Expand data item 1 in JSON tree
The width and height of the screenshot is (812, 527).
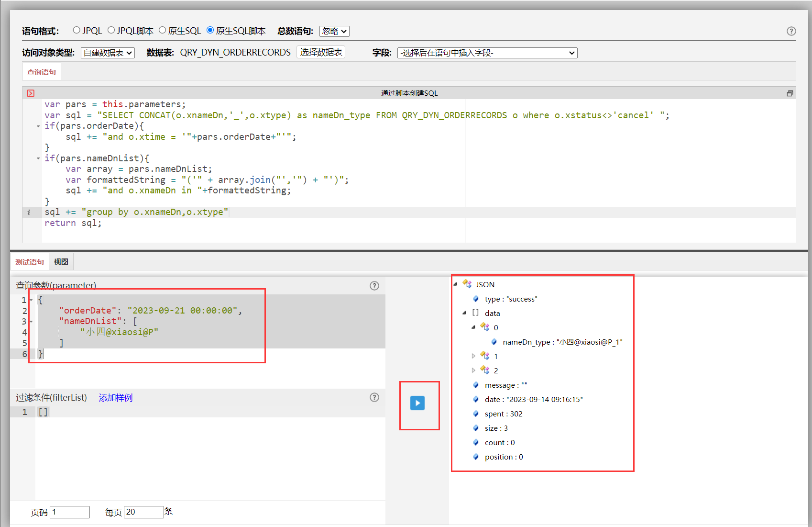pos(473,356)
